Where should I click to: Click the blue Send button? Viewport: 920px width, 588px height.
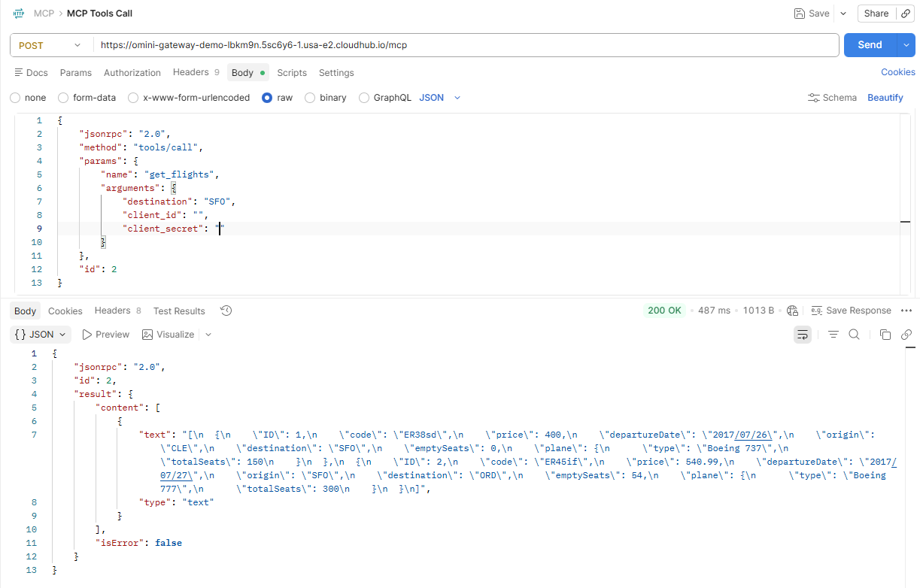[x=870, y=45]
